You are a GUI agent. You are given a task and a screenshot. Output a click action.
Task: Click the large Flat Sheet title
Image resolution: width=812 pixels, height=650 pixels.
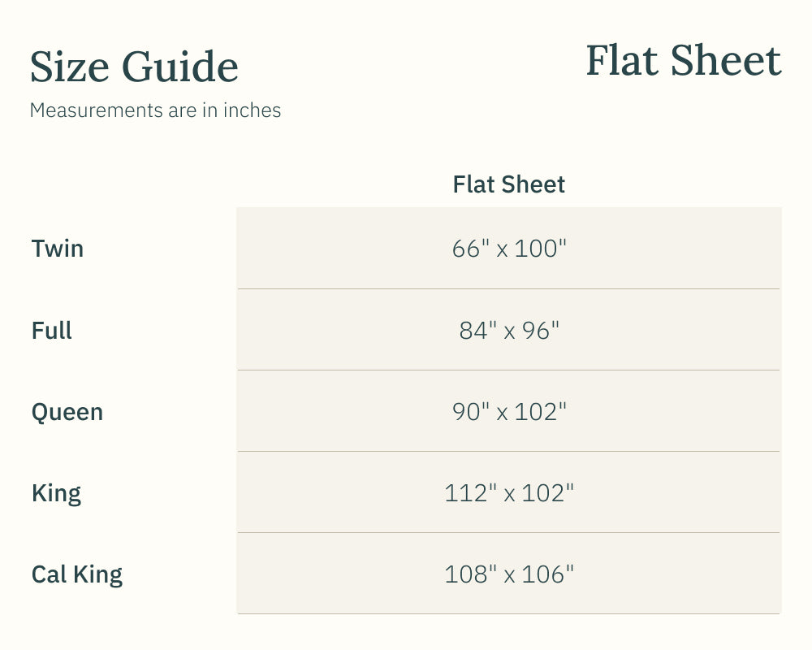click(683, 61)
